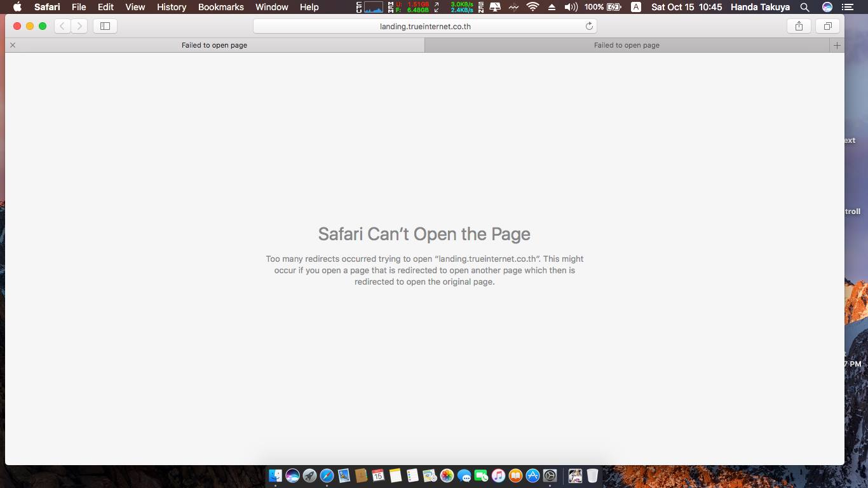Open the History menu

coord(172,7)
